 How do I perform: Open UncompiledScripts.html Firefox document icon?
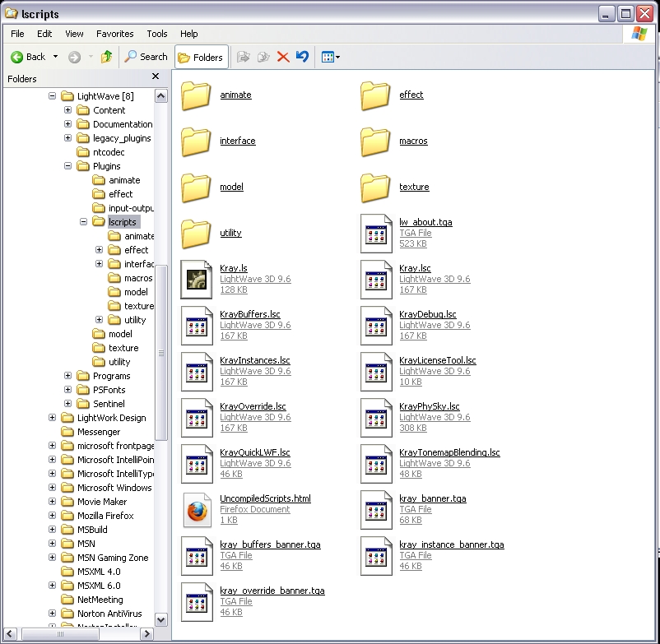pyautogui.click(x=197, y=509)
